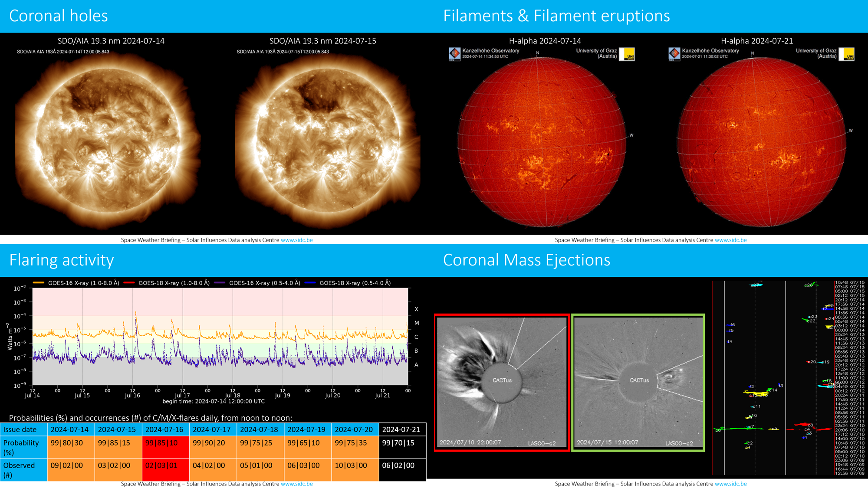Click Kanzelhöhe Observatory logo on 2024-07-21 H-alpha image

click(674, 54)
